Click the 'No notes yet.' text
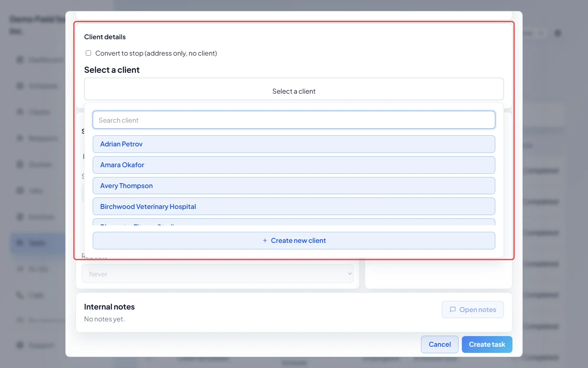Viewport: 588px width, 368px height. pyautogui.click(x=105, y=319)
